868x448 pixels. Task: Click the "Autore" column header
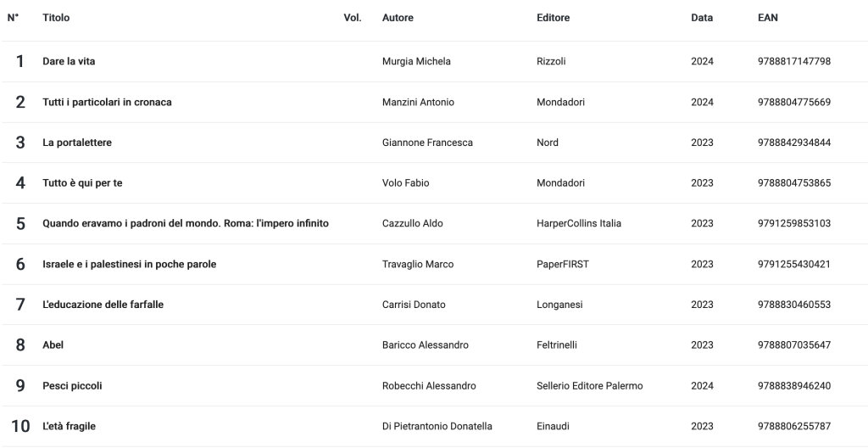tap(398, 18)
